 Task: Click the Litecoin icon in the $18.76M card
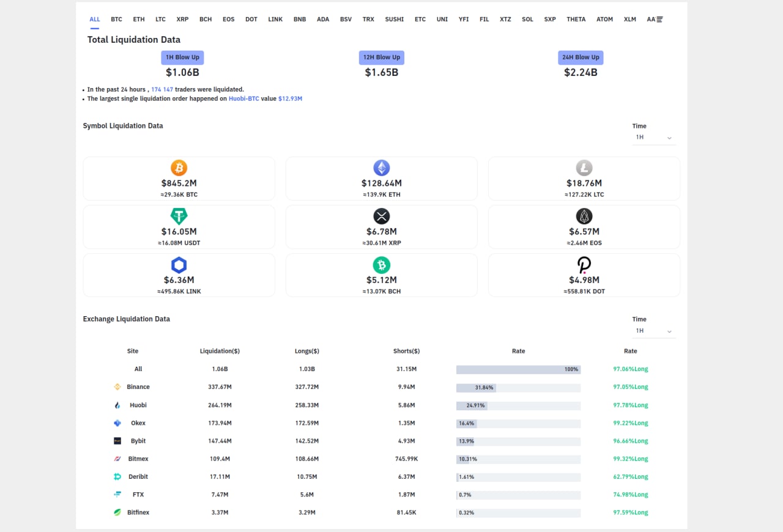click(x=584, y=168)
